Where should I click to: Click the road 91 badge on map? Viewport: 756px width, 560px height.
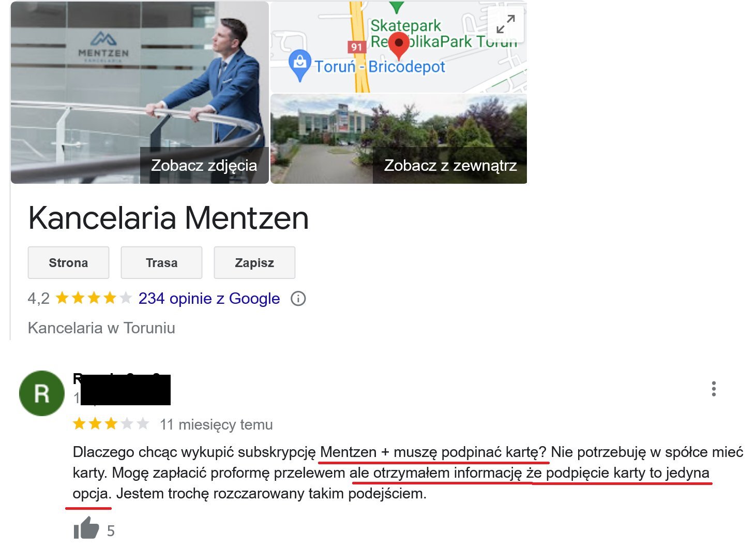click(356, 47)
